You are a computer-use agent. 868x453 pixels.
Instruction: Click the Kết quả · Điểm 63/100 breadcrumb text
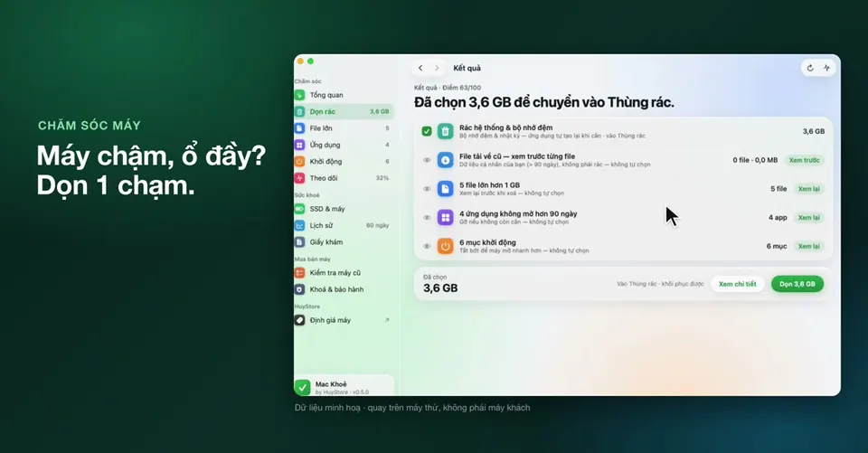tap(448, 88)
